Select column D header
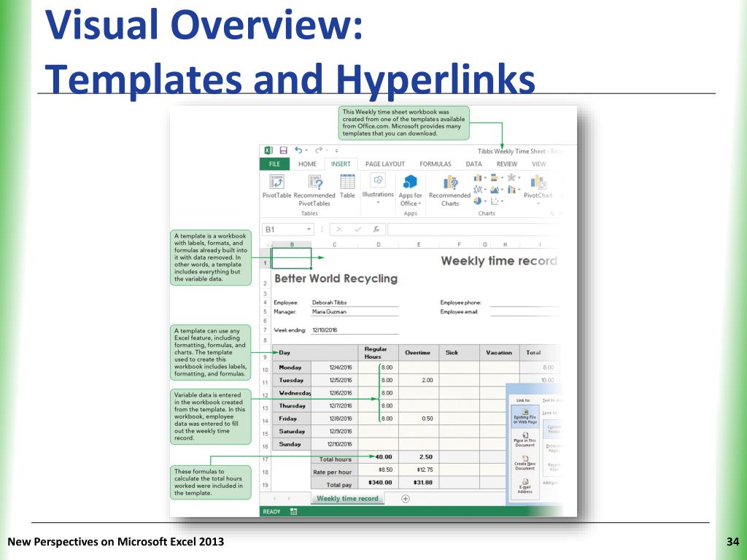 point(379,244)
